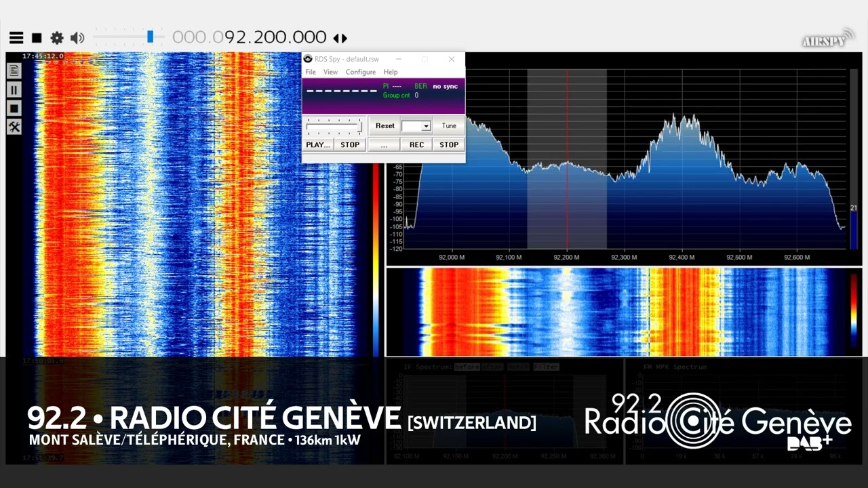The height and width of the screenshot is (488, 868).
Task: Start recording with the REC button
Action: coord(416,144)
